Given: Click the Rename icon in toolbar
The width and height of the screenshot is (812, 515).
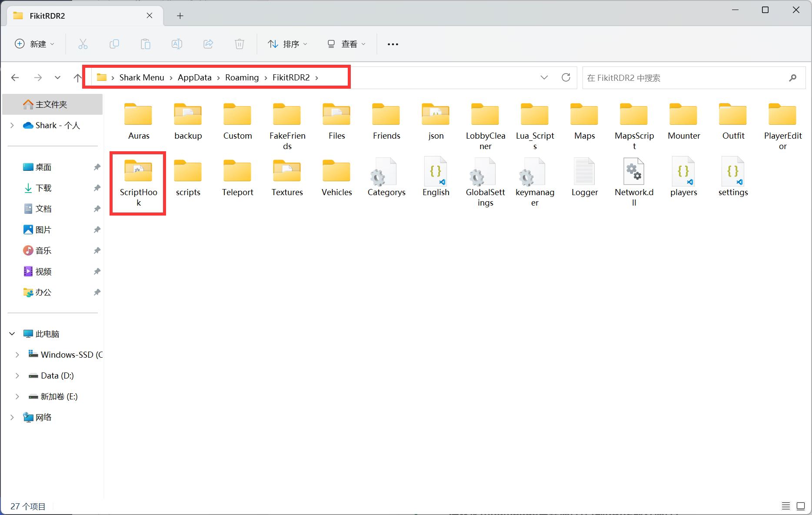Looking at the screenshot, I should point(177,44).
